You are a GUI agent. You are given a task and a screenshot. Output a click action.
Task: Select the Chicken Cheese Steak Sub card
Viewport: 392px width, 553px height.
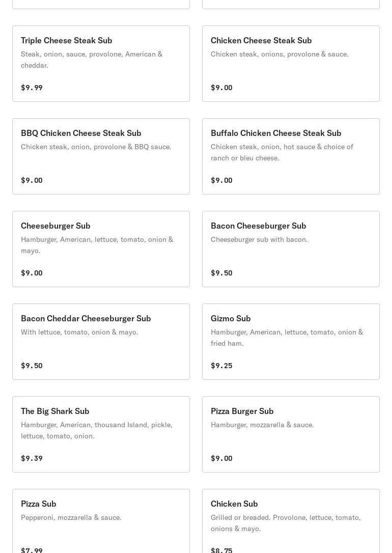[261, 40]
